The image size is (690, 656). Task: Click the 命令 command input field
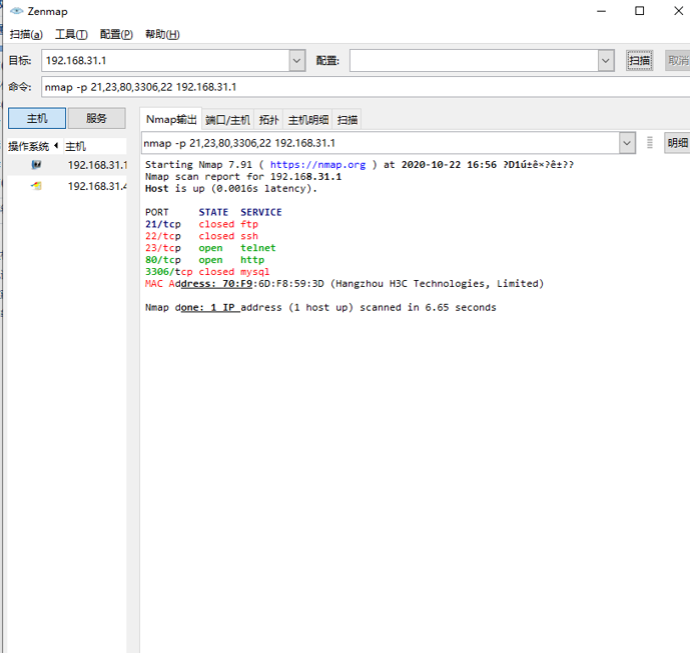click(366, 87)
